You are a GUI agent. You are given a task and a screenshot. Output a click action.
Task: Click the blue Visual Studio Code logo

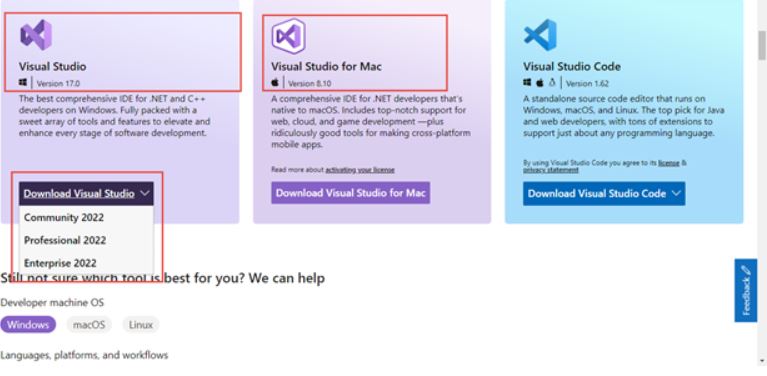click(x=540, y=35)
